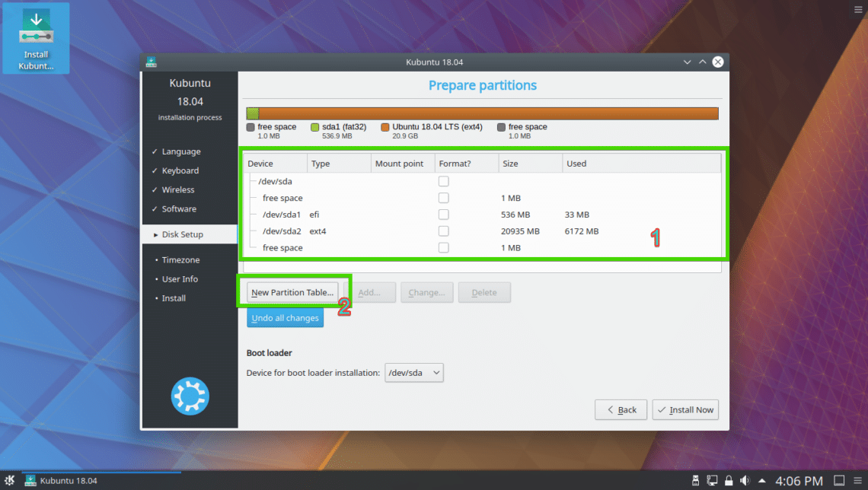Viewport: 868px width, 490px height.
Task: Show hidden tray icons arrow
Action: click(x=762, y=481)
